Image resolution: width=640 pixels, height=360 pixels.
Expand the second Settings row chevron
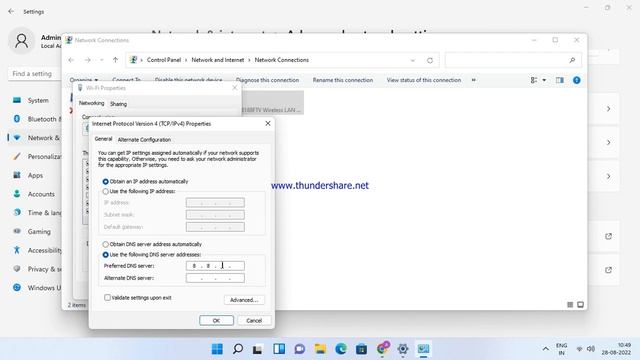[x=608, y=142]
